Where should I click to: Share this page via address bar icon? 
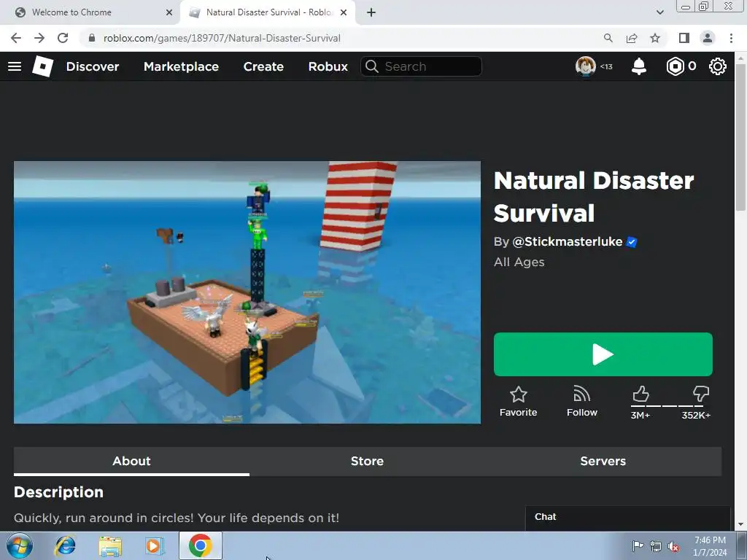(x=632, y=38)
